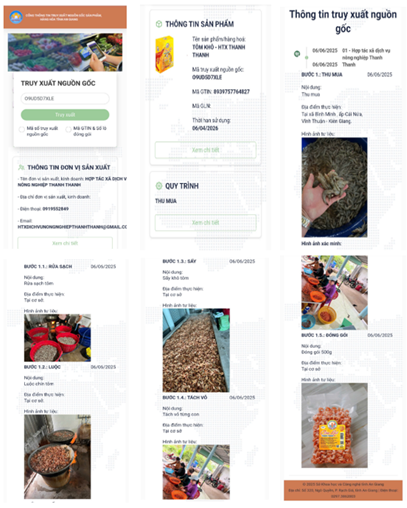Open Xem chi tiết under Thông tin sản phẩm

[205, 150]
